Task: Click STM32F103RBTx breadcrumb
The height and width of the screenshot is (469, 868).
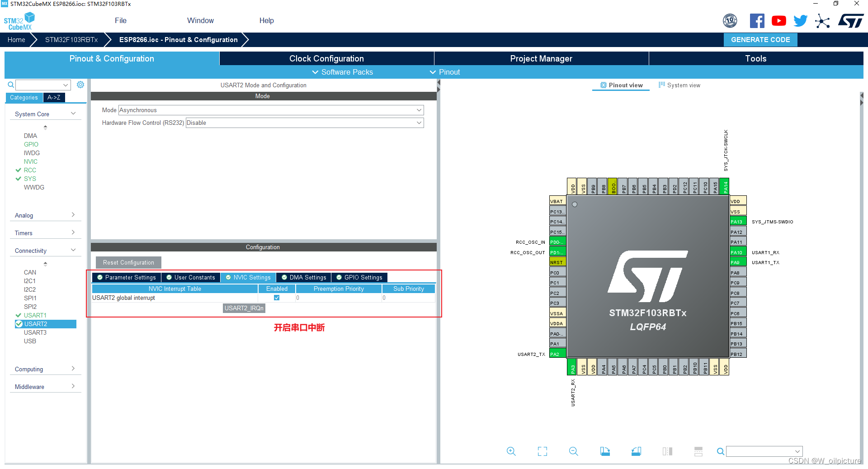Action: point(71,40)
